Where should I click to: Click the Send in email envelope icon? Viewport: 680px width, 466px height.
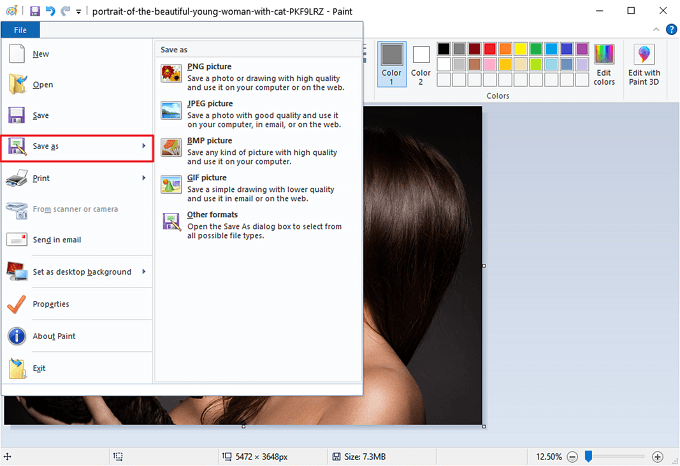[x=17, y=239]
